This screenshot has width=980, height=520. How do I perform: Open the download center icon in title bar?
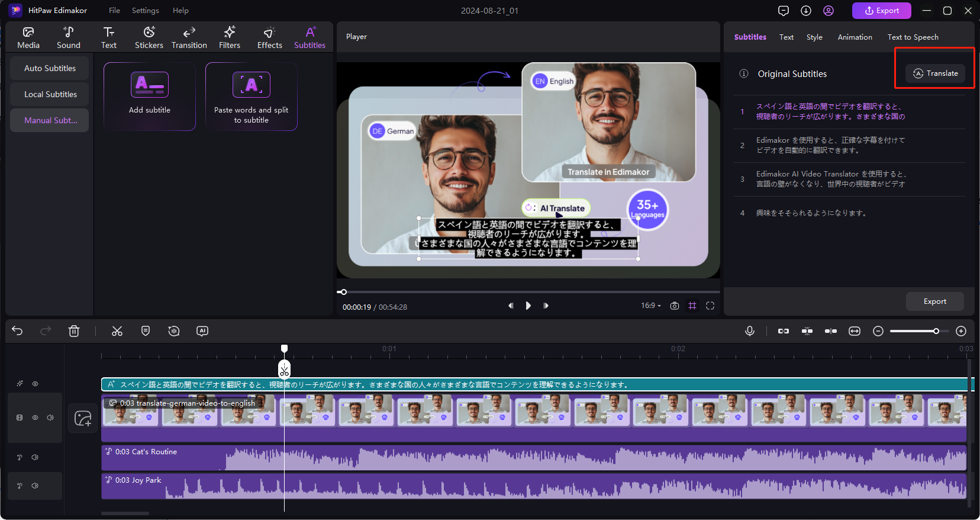806,11
